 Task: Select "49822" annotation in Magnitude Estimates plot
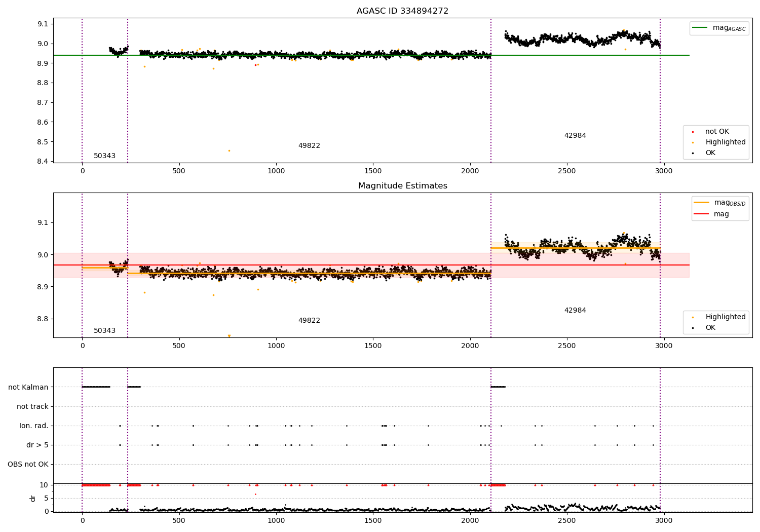click(309, 321)
